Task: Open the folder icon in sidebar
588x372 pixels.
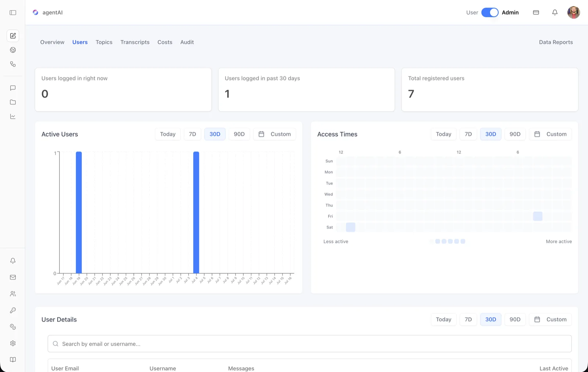Action: (x=13, y=102)
